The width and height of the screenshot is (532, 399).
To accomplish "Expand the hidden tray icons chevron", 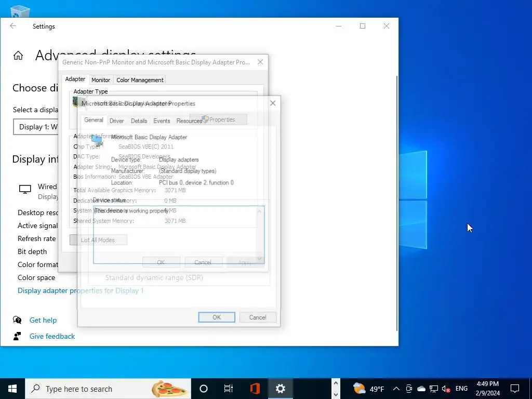I will point(396,389).
